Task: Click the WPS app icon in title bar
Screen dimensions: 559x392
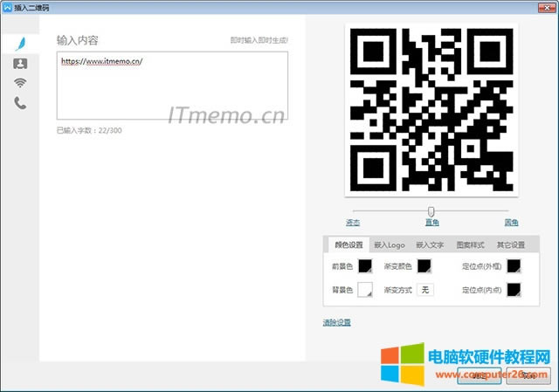Action: [x=7, y=8]
